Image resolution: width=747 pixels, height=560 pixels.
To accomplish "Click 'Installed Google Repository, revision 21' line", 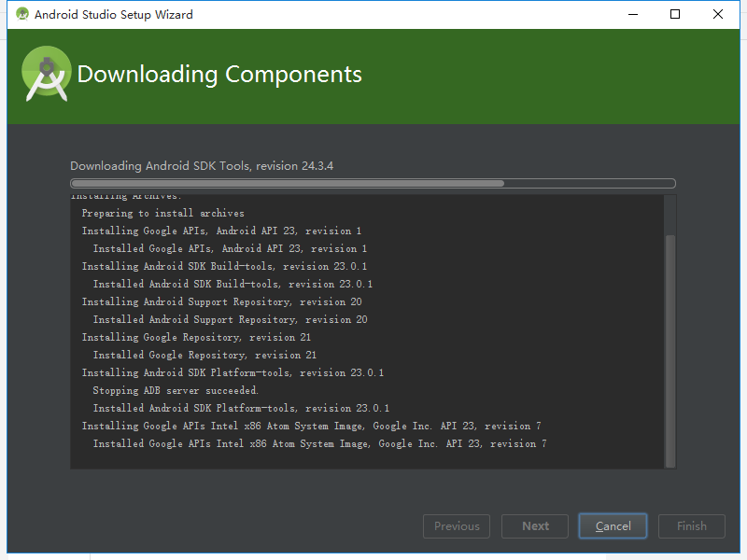I will [204, 355].
